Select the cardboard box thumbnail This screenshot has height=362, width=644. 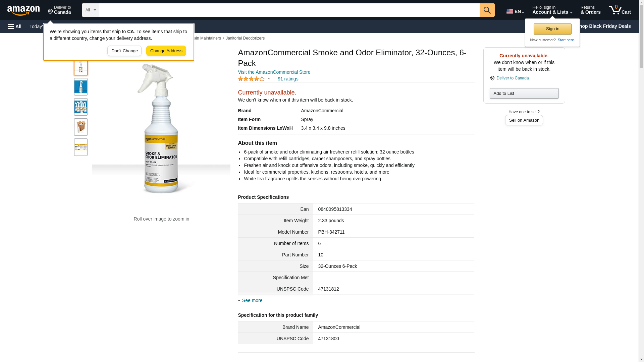(x=81, y=127)
